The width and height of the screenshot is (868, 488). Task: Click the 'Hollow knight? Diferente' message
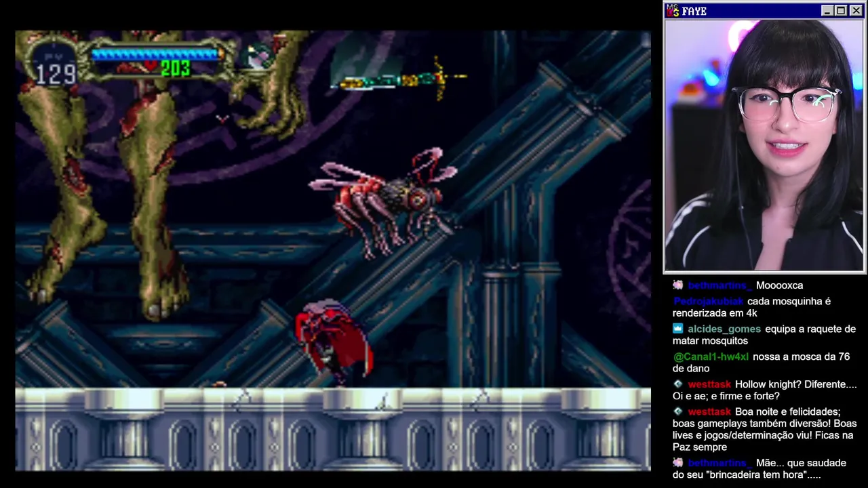pos(765,390)
